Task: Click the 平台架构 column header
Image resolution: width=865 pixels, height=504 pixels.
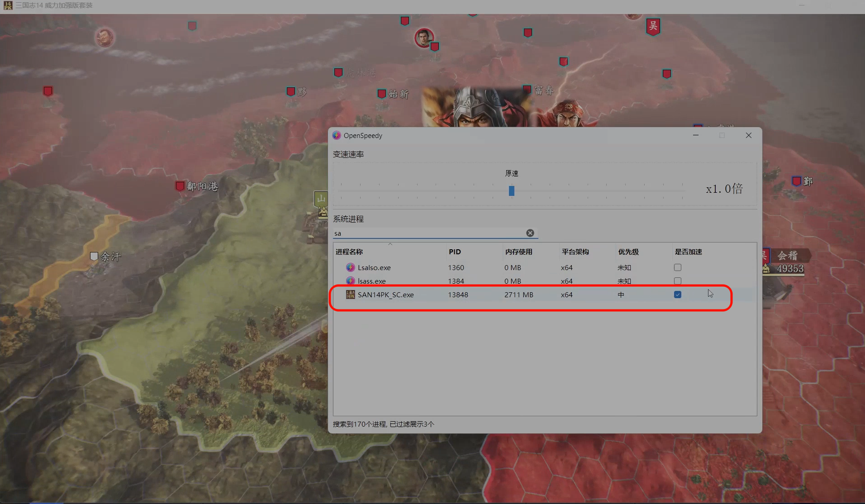Action: coord(575,252)
